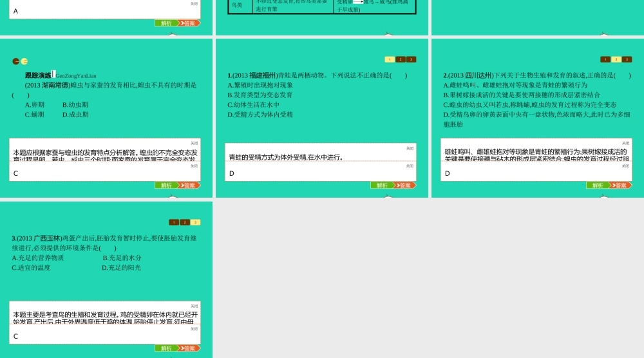Click option D.充足的阳光
The image size is (644, 358).
click(x=122, y=268)
